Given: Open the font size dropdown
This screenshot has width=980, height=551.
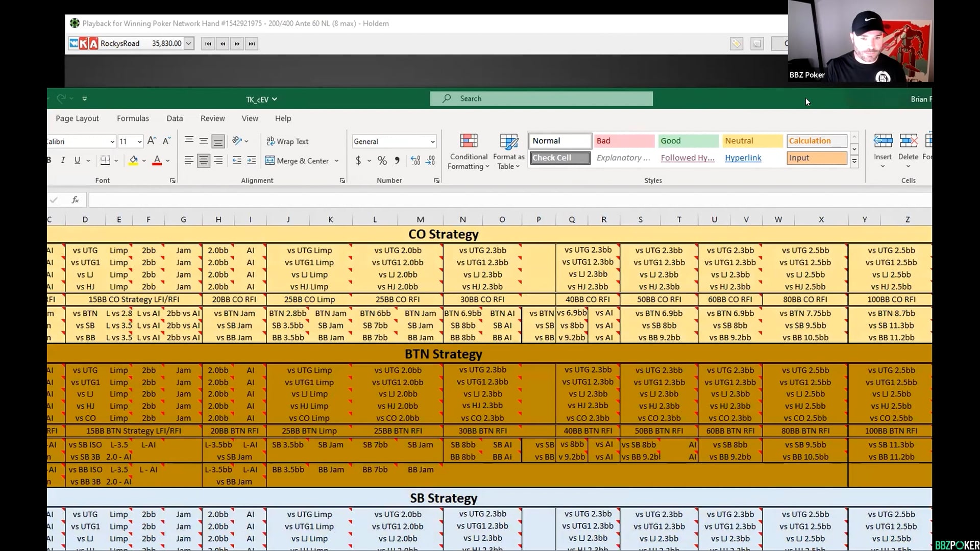Looking at the screenshot, I should click(139, 141).
